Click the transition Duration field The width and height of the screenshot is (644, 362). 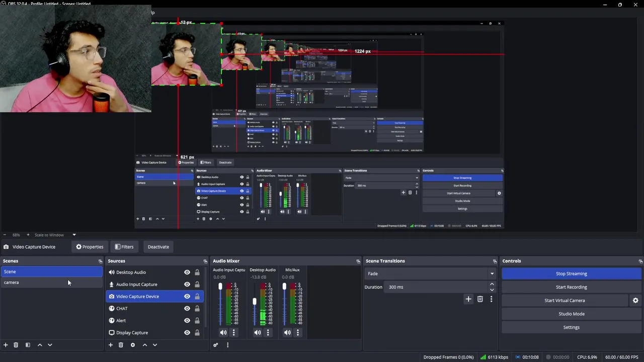tap(437, 287)
